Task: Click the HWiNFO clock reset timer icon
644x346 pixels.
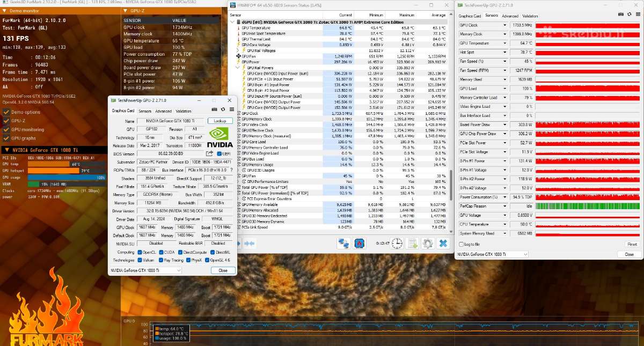Action: (397, 244)
